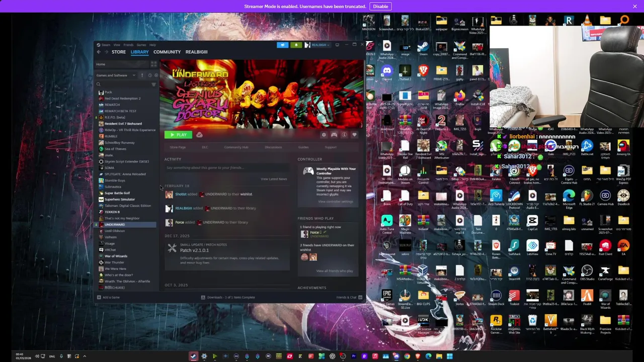Screen dimensions: 644x362
Task: Open the REALBIGIII account dropdown
Action: [x=317, y=45]
